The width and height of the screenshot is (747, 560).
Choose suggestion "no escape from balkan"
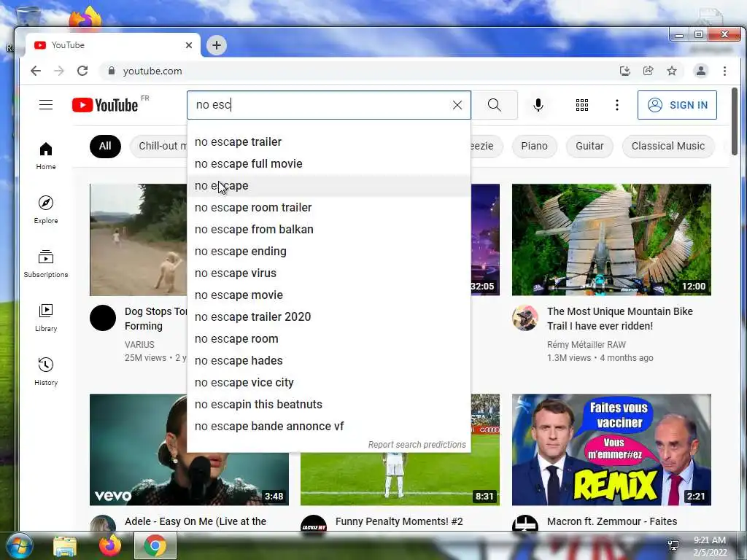329,230
